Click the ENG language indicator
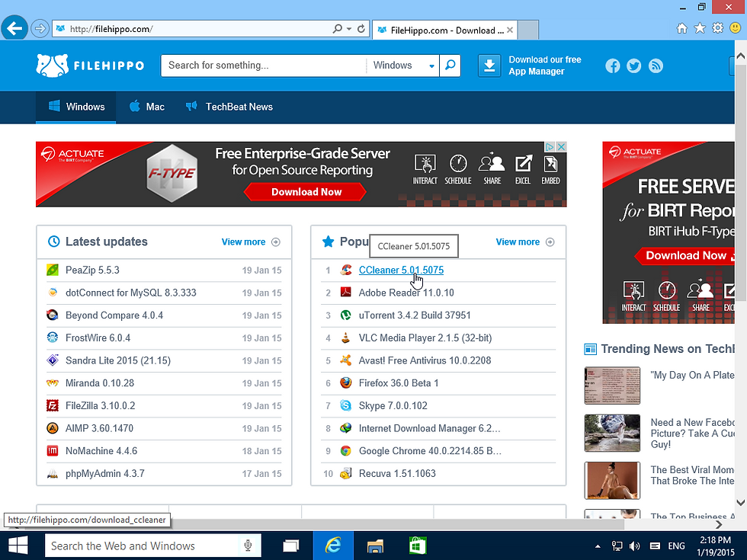747x560 pixels. point(677,546)
